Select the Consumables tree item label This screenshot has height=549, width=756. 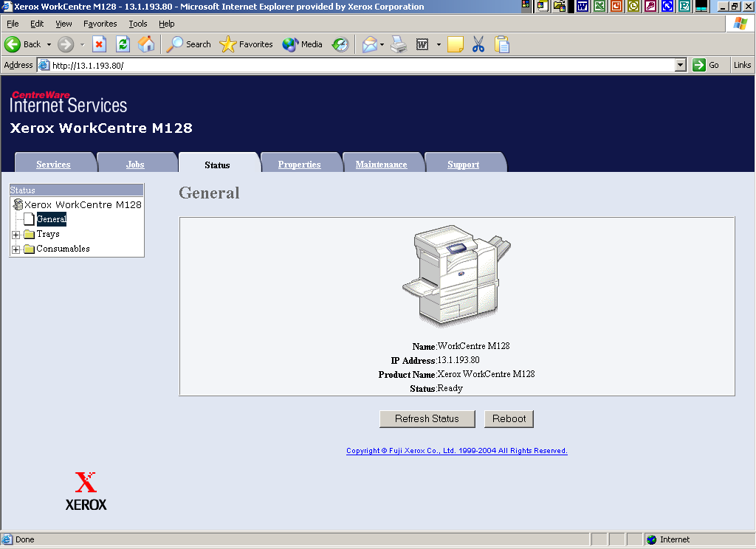coord(63,249)
